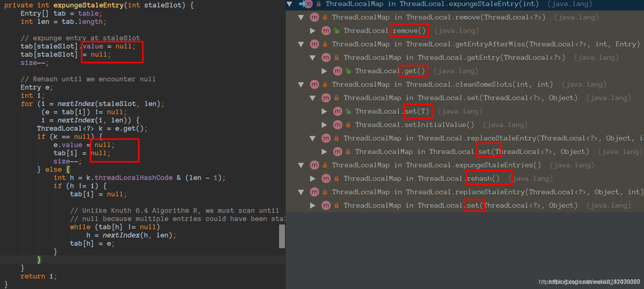
Task: Click method icon of ThreadLocal.get() row
Action: point(338,71)
